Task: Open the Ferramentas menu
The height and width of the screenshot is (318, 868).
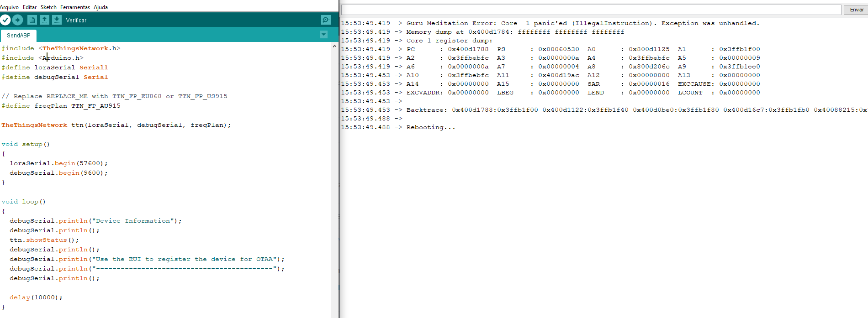Action: pos(75,7)
